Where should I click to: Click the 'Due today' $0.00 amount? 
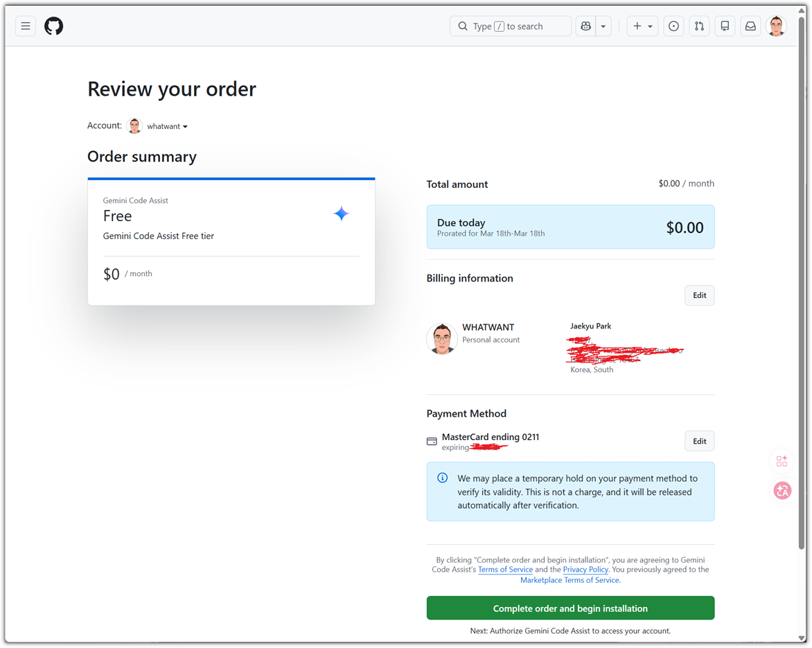coord(685,227)
